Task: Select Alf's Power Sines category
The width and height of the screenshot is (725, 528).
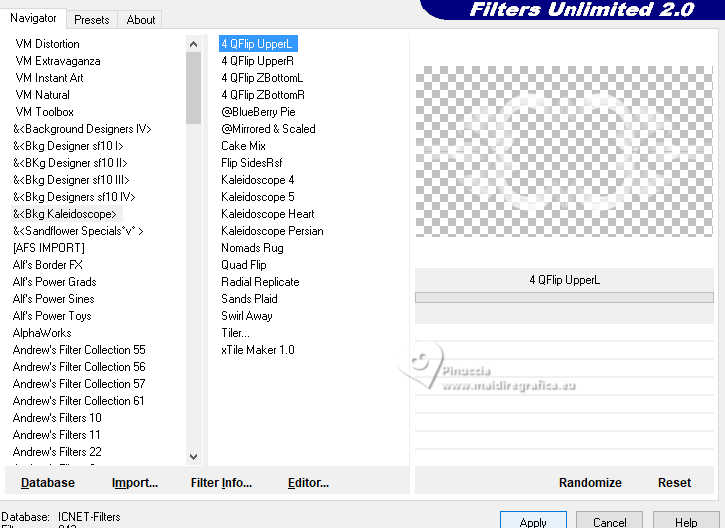Action: coord(54,299)
